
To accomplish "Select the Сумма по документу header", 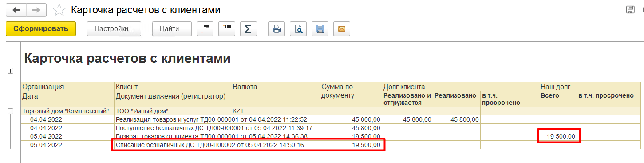I will [x=351, y=95].
